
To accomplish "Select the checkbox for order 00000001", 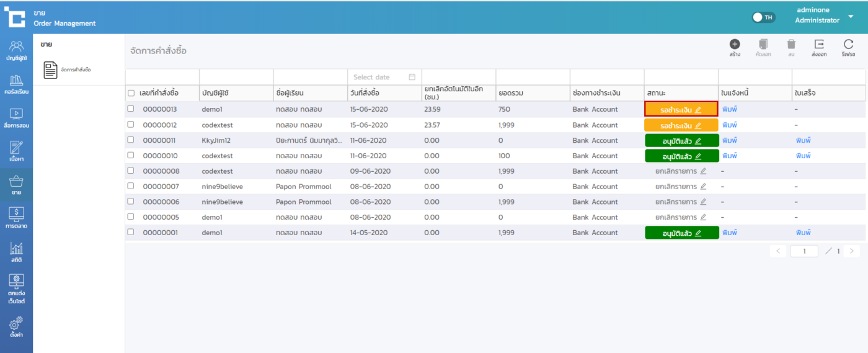I will pyautogui.click(x=131, y=232).
